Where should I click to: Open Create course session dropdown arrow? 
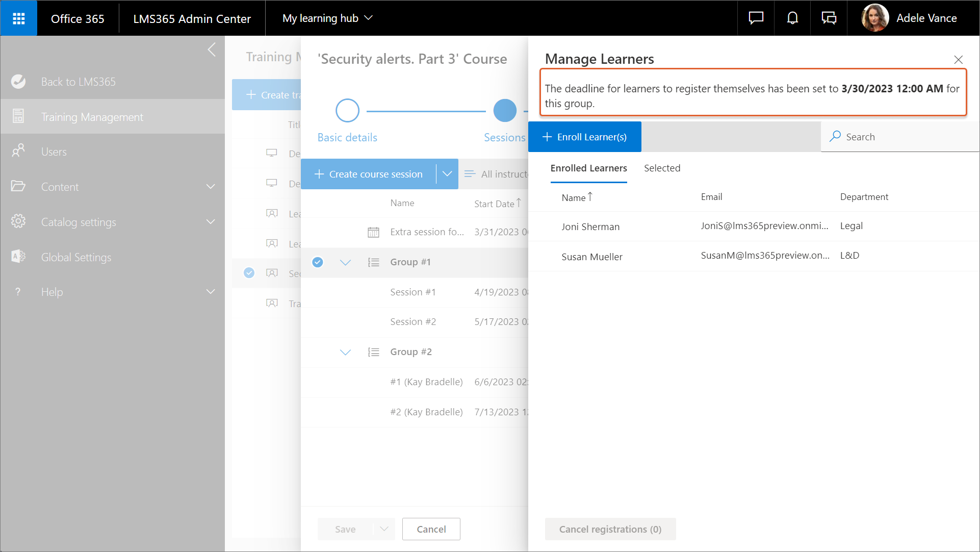447,174
